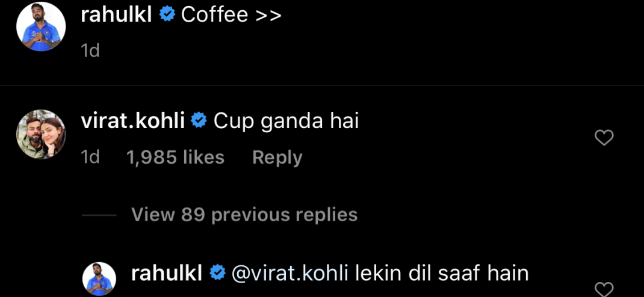644x297 pixels.
Task: Click virat.kohli's blue verified badge
Action: click(199, 121)
